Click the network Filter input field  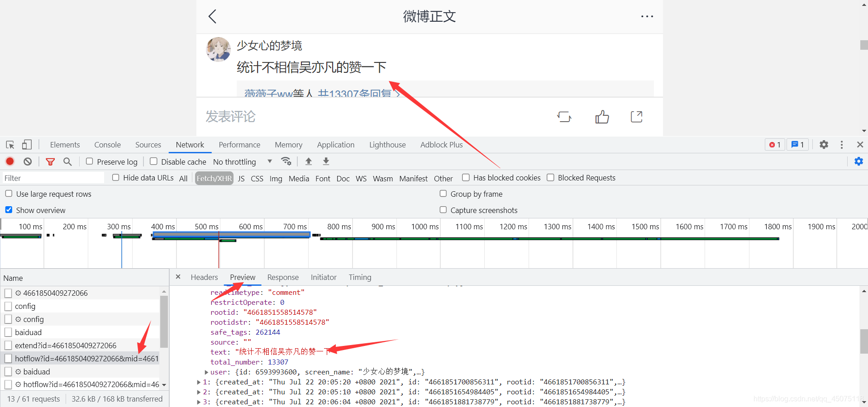point(53,178)
